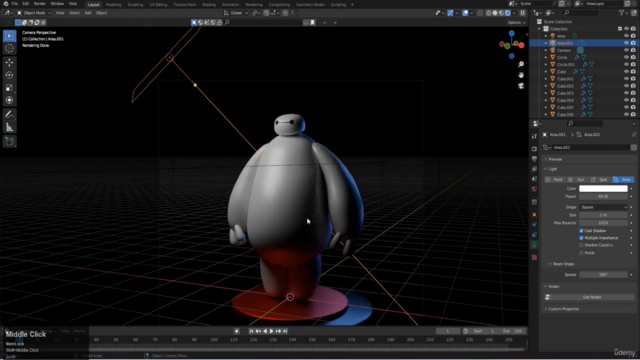Collapse the Collection tree arrow
Image resolution: width=640 pixels, height=360 pixels.
[540, 29]
